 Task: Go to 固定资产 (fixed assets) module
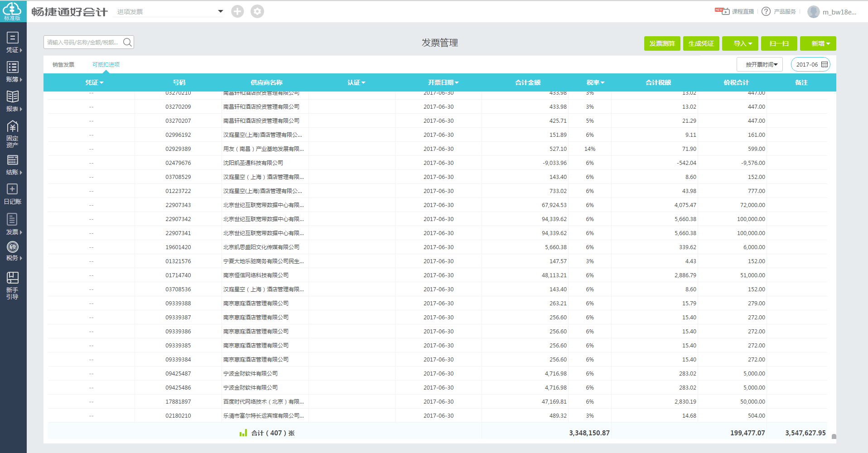click(x=13, y=132)
